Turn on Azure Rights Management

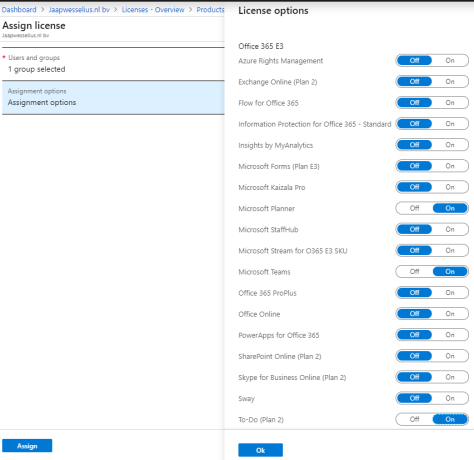(x=450, y=61)
